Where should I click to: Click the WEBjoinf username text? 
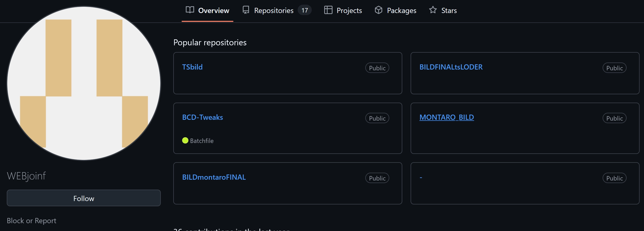click(26, 176)
